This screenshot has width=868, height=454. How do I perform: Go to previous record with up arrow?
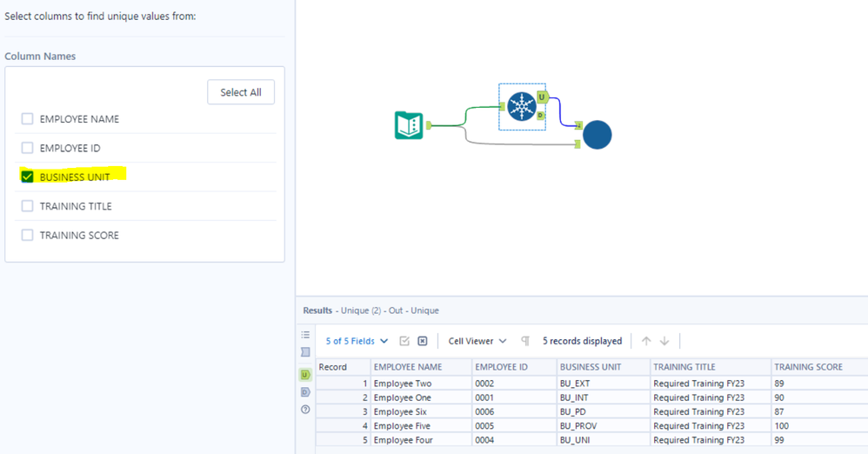pos(646,341)
